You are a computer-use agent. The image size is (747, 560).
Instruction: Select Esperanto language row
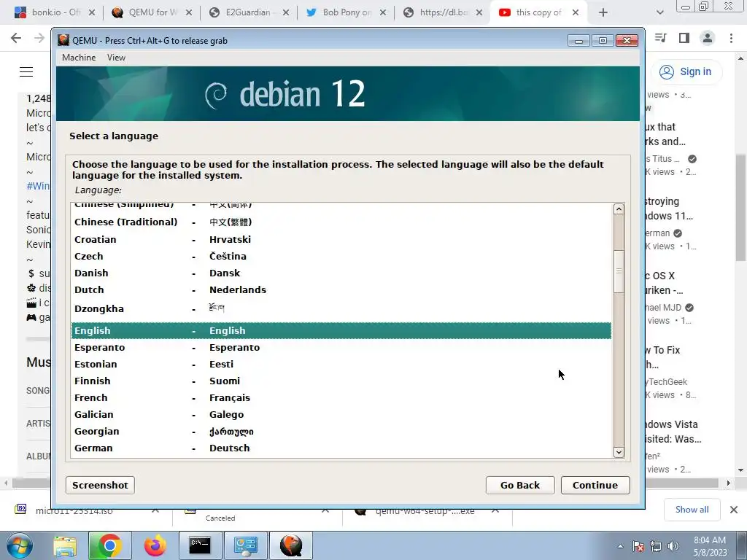pyautogui.click(x=341, y=347)
